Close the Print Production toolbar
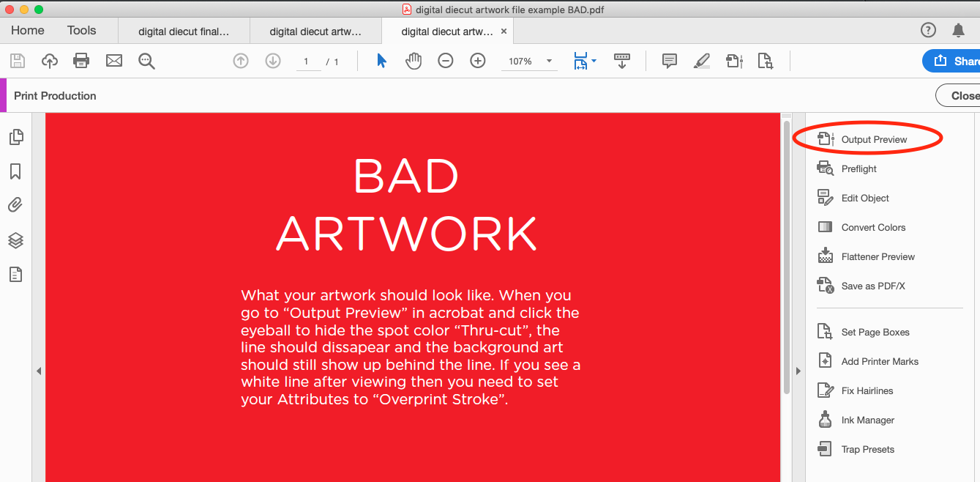The image size is (980, 482). 958,95
